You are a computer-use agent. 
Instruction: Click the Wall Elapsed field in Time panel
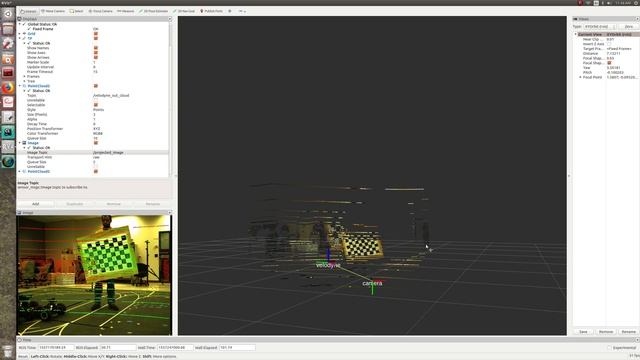click(x=237, y=348)
